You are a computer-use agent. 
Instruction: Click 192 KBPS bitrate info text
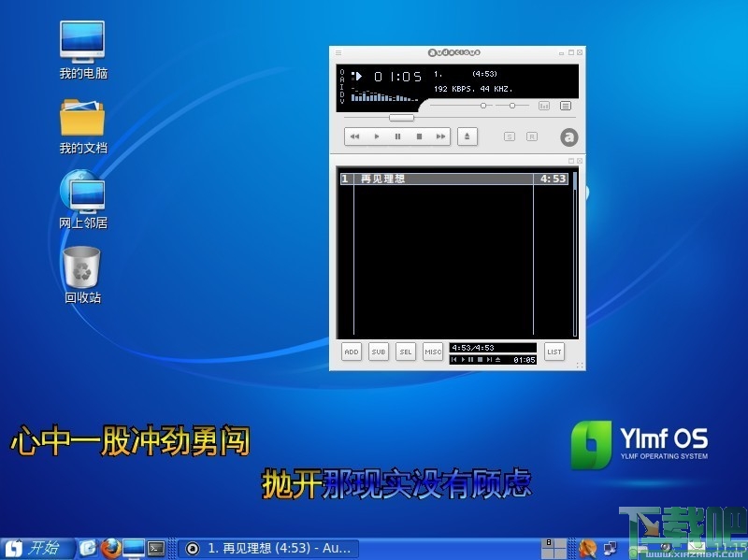[473, 89]
